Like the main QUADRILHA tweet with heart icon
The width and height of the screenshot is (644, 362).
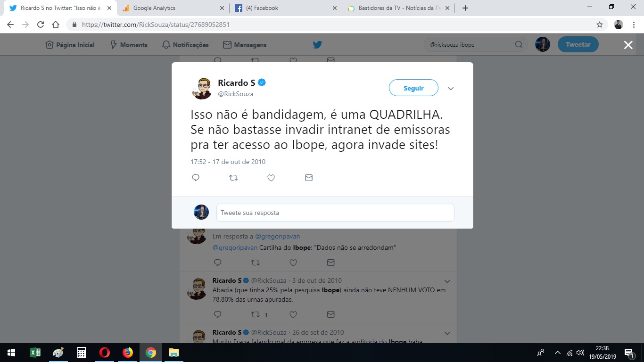(x=271, y=178)
